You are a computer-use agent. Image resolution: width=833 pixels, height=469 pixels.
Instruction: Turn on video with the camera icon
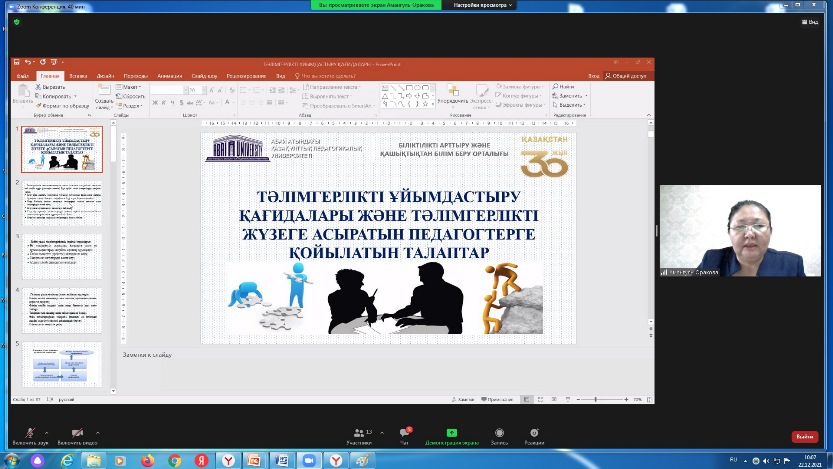tap(76, 431)
